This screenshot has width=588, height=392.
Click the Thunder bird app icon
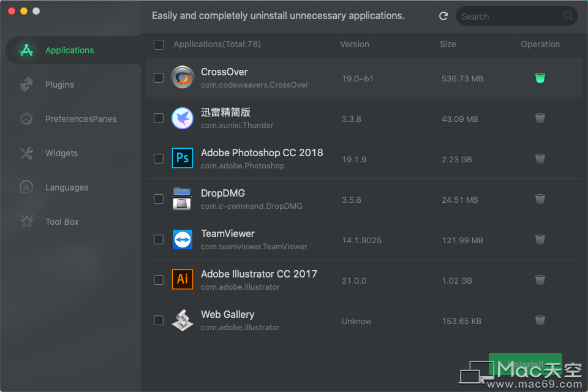pyautogui.click(x=183, y=118)
